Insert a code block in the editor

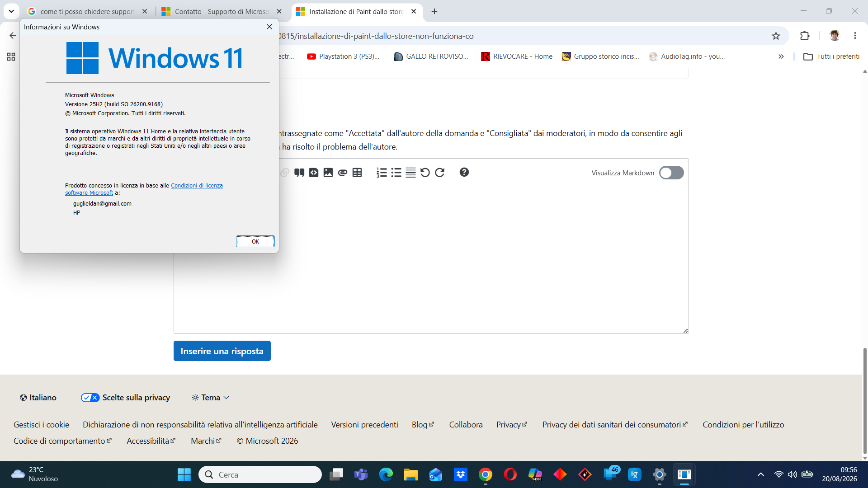pyautogui.click(x=314, y=173)
